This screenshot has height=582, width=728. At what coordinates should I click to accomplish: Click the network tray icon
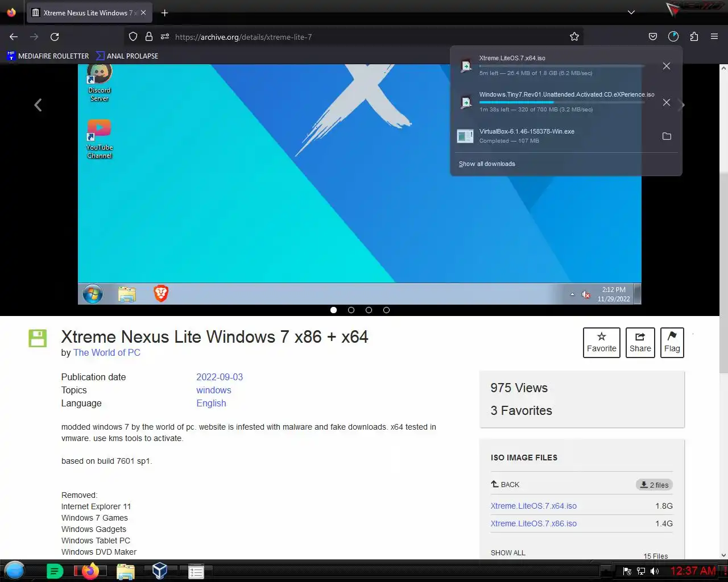(641, 571)
